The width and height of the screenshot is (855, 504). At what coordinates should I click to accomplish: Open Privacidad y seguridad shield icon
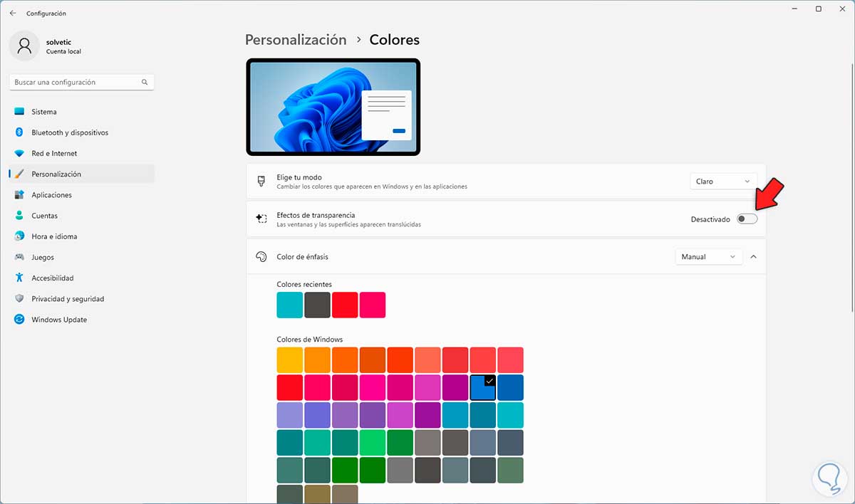[x=19, y=299]
